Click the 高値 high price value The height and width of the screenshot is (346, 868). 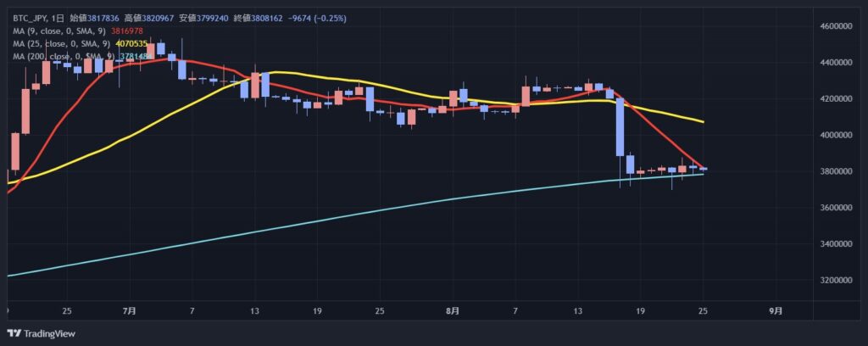tap(161, 18)
